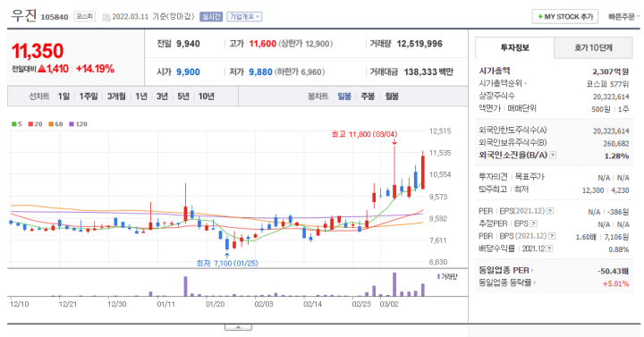
Task: Click the help icon next to EPS(2021.12)
Action: 550,211
